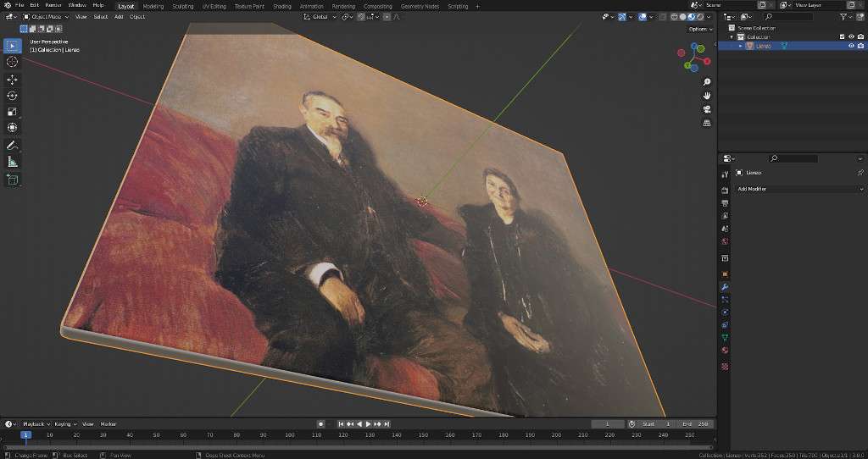
Task: Select the Select Box tool
Action: [x=12, y=46]
